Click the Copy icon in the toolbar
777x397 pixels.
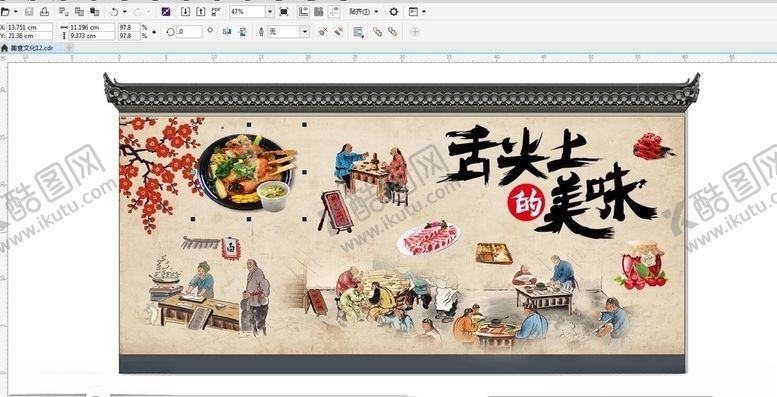(x=79, y=11)
